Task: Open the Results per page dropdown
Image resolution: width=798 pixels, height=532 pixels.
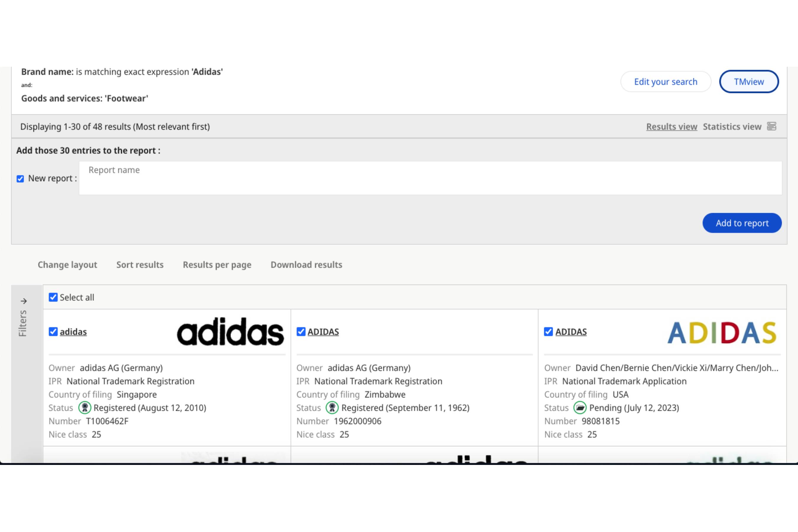Action: click(217, 265)
